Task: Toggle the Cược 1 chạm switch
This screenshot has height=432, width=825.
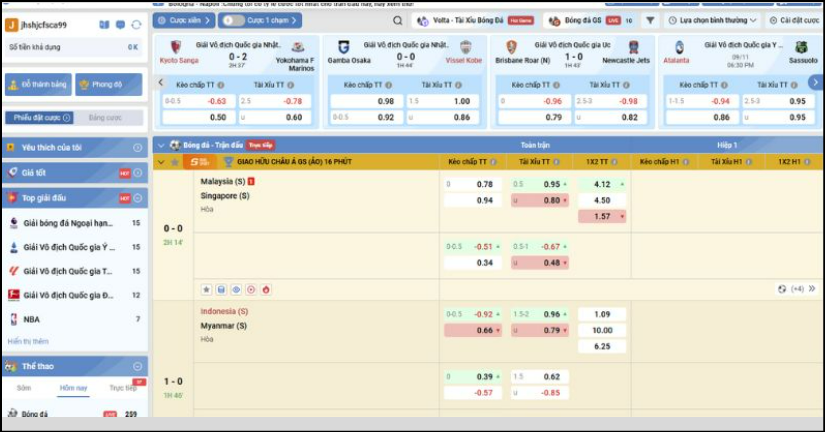Action: [x=232, y=20]
